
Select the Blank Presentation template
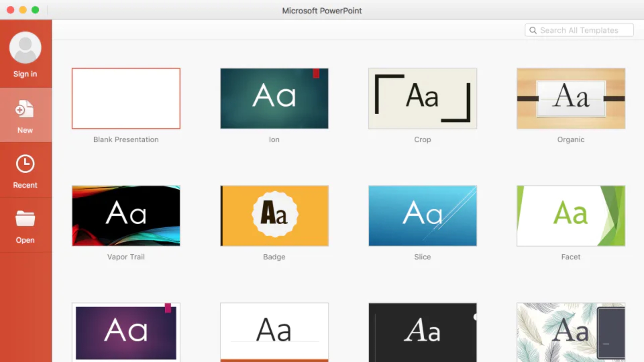click(x=126, y=98)
